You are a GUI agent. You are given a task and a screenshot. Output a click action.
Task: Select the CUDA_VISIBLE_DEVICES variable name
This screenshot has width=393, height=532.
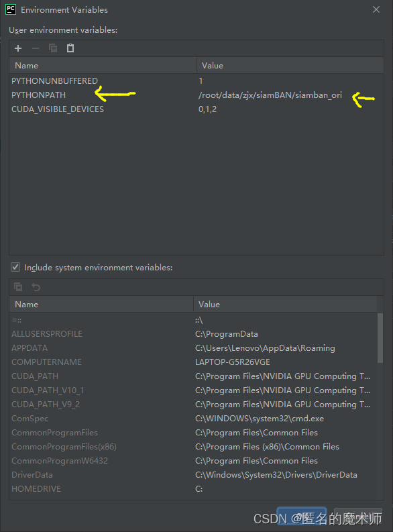58,109
